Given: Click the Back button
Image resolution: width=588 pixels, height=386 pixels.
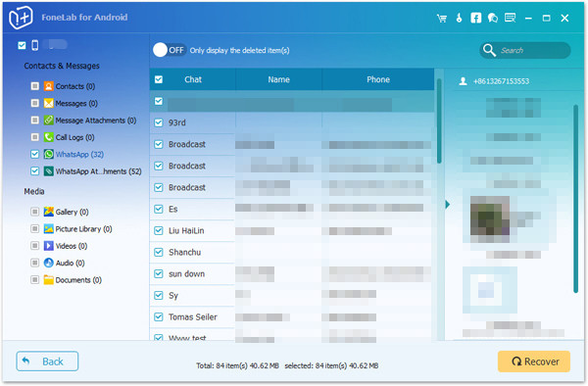Looking at the screenshot, I should (x=47, y=361).
